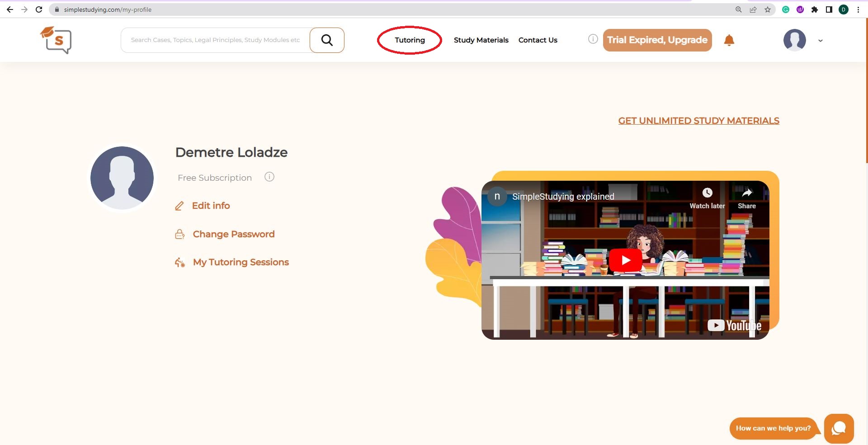
Task: Open browser extensions puzzle icon
Action: tap(815, 9)
